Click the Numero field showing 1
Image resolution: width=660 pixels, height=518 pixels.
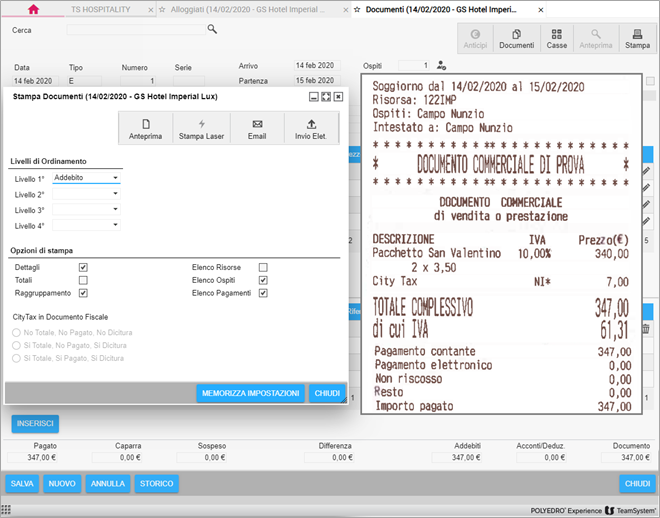(138, 81)
